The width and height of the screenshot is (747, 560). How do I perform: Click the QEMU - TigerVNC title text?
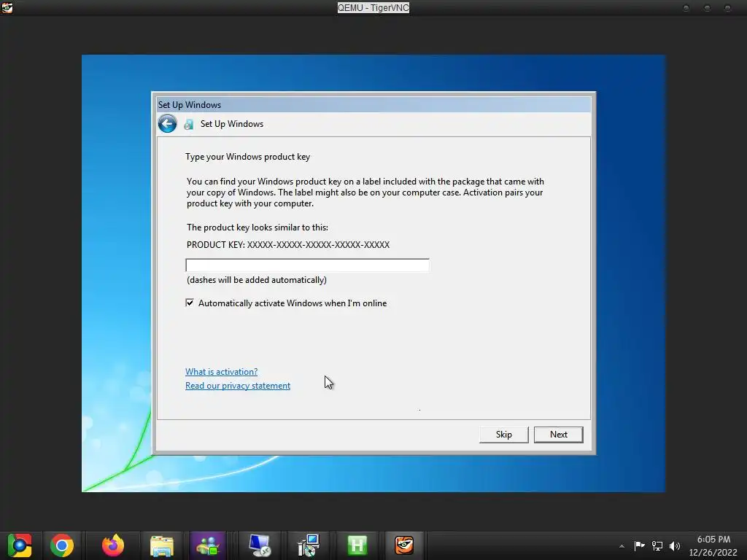(x=373, y=7)
